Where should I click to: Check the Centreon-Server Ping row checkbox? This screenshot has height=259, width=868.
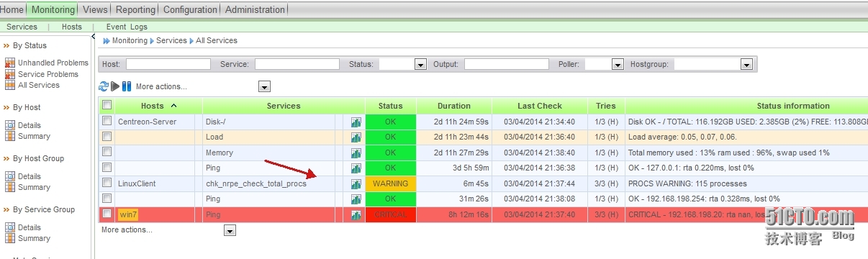(107, 167)
